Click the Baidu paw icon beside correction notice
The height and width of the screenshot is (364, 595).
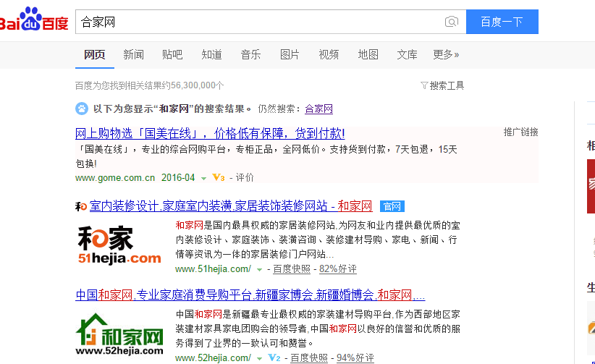click(82, 109)
